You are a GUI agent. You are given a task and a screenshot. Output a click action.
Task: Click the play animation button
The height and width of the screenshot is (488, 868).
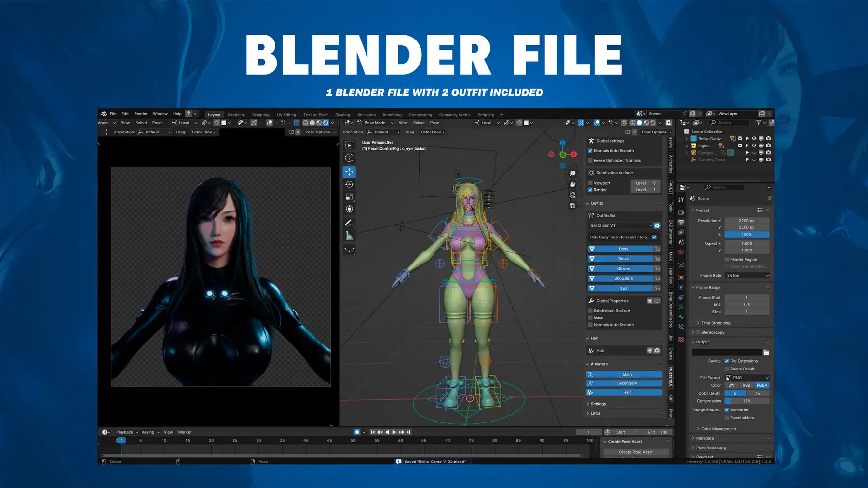pyautogui.click(x=394, y=432)
